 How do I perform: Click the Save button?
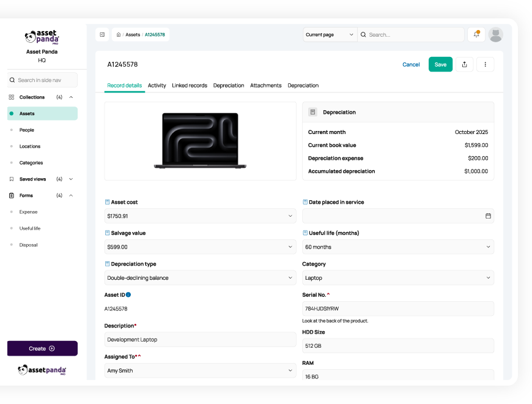(440, 64)
